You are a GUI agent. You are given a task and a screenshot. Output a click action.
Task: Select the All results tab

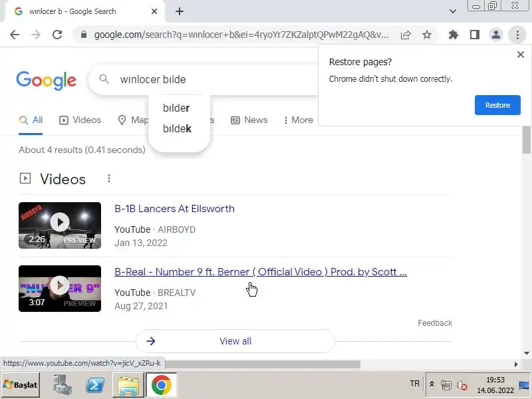[x=31, y=120]
